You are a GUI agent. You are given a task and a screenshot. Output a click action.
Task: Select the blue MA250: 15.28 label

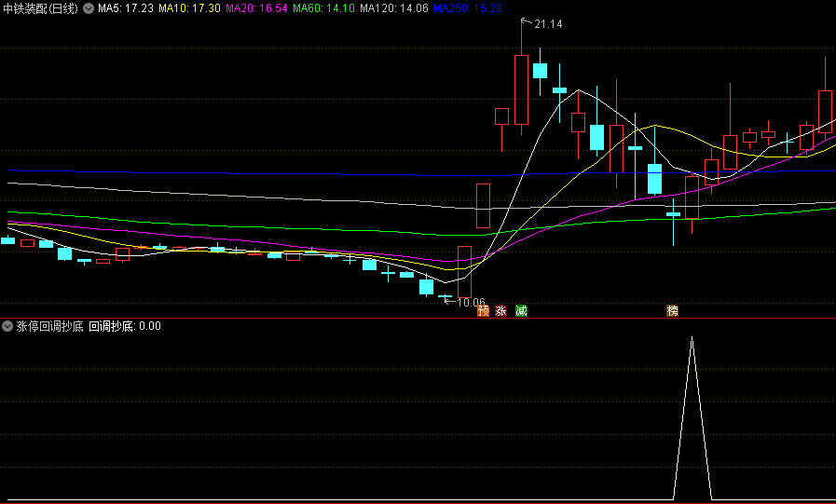468,8
